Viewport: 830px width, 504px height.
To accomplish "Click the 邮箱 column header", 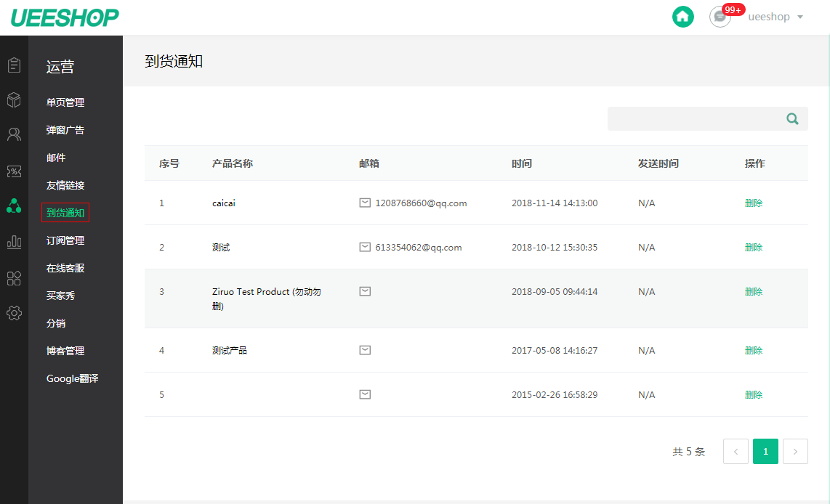I will coord(369,163).
